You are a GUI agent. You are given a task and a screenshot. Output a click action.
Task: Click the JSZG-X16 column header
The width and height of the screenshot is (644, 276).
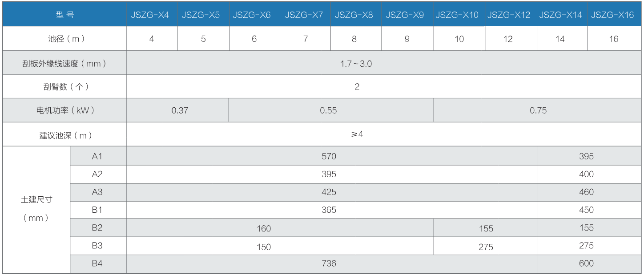click(x=612, y=15)
